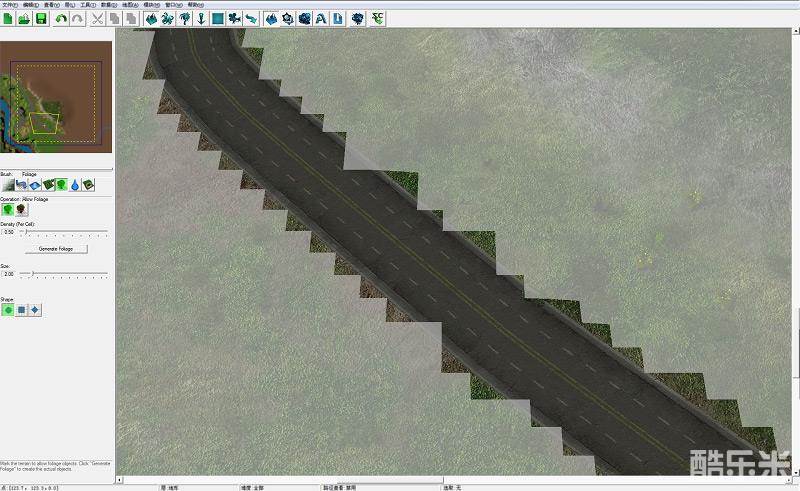Click the Undo arrow in toolbar
The image size is (800, 491).
pyautogui.click(x=62, y=19)
